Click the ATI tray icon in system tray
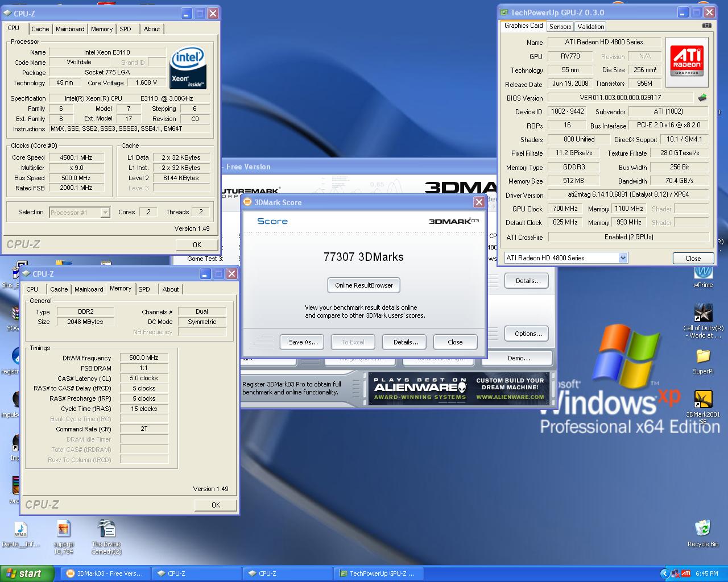This screenshot has width=728, height=582. 686,573
